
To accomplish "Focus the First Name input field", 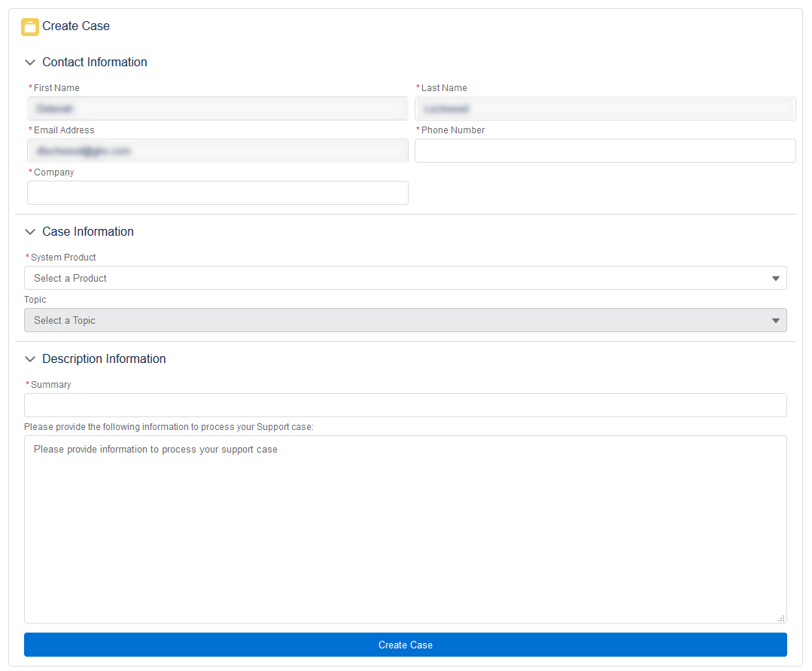I will (217, 108).
